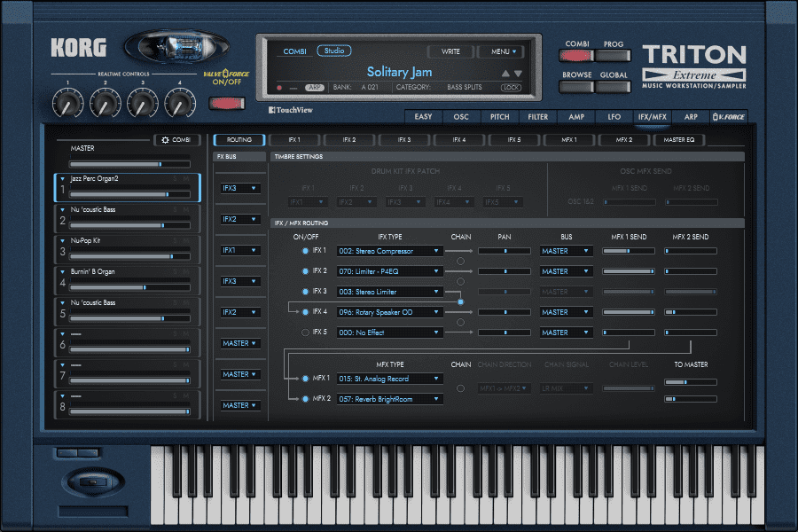
Task: Turn off IFX 1 effect
Action: [305, 251]
